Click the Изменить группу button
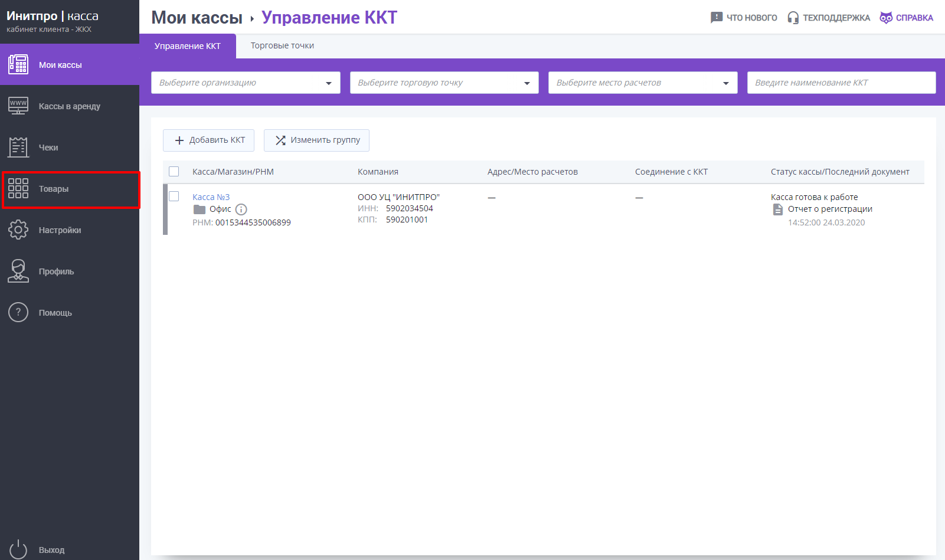The width and height of the screenshot is (945, 560). point(316,140)
